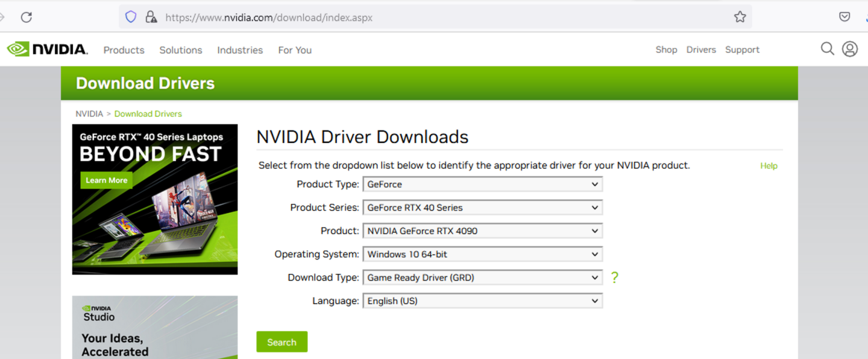
Task: Open site security padlock info
Action: (151, 17)
